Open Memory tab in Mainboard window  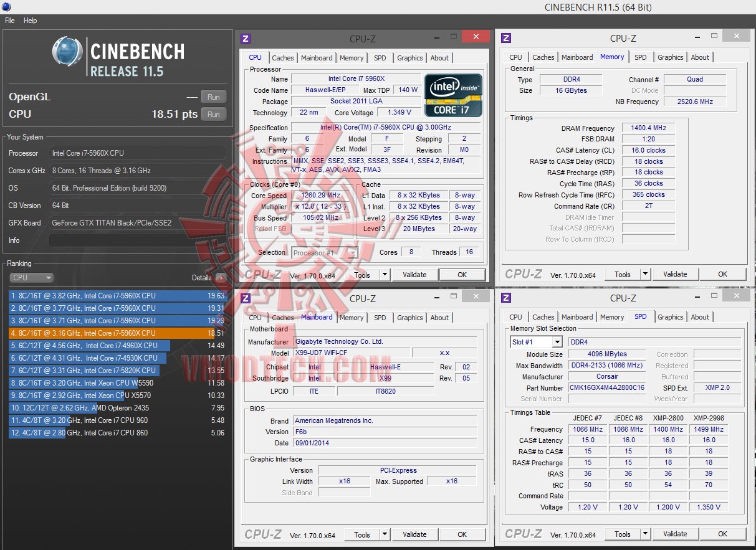tap(352, 318)
